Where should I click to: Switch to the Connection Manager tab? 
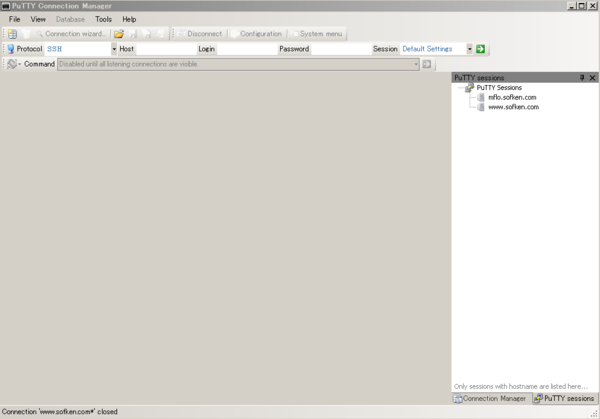click(490, 398)
